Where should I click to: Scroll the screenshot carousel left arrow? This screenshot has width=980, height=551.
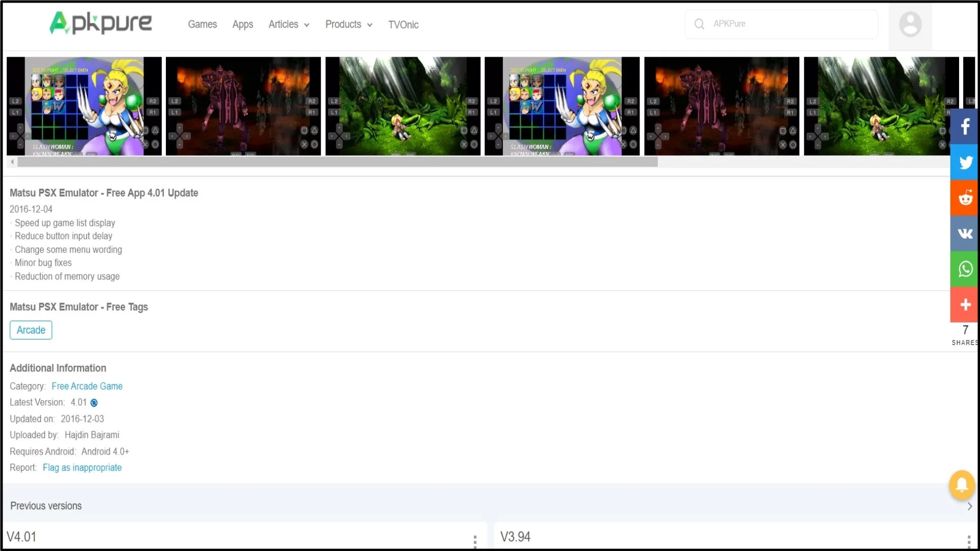[11, 161]
